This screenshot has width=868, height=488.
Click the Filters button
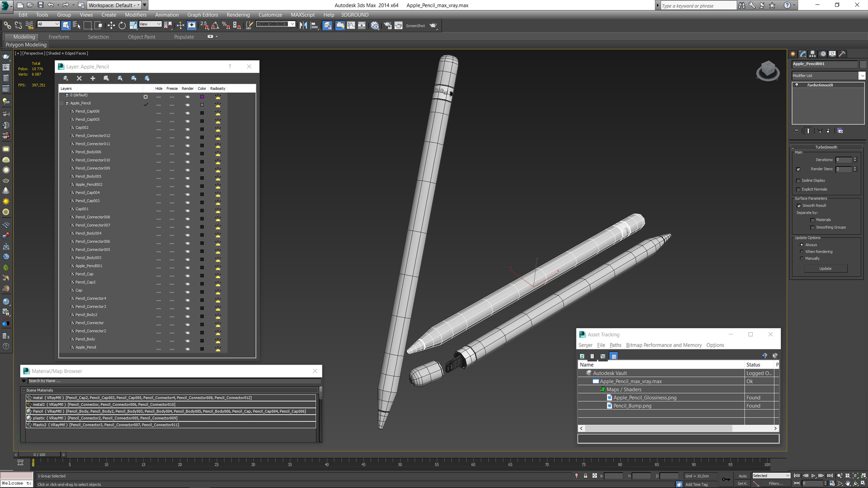click(776, 483)
